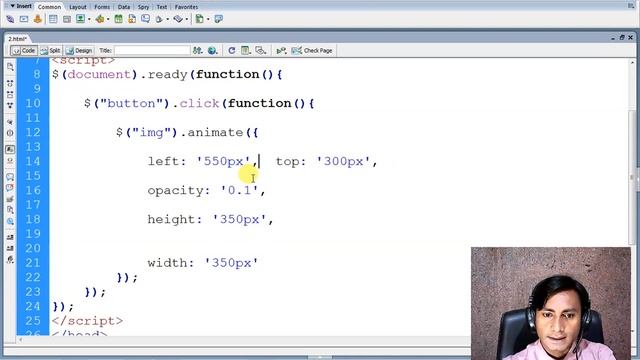
Task: Open Preview/Debug in Browser menu
Action: pyautogui.click(x=212, y=51)
